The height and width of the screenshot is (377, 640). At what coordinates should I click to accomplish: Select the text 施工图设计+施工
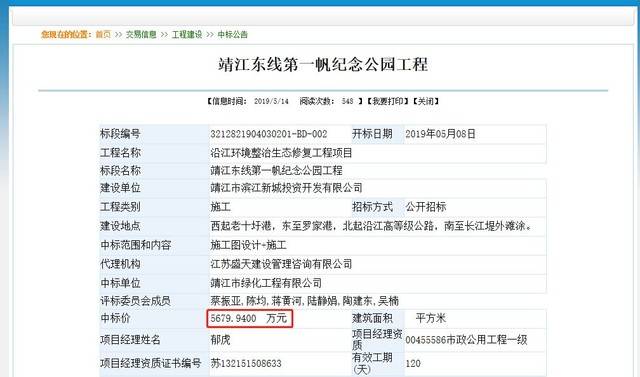pyautogui.click(x=249, y=245)
